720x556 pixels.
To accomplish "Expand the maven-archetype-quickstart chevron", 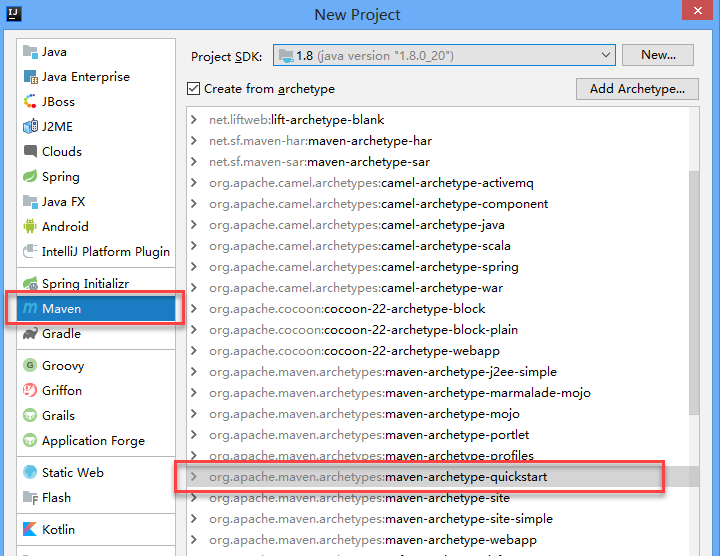I will coord(194,477).
